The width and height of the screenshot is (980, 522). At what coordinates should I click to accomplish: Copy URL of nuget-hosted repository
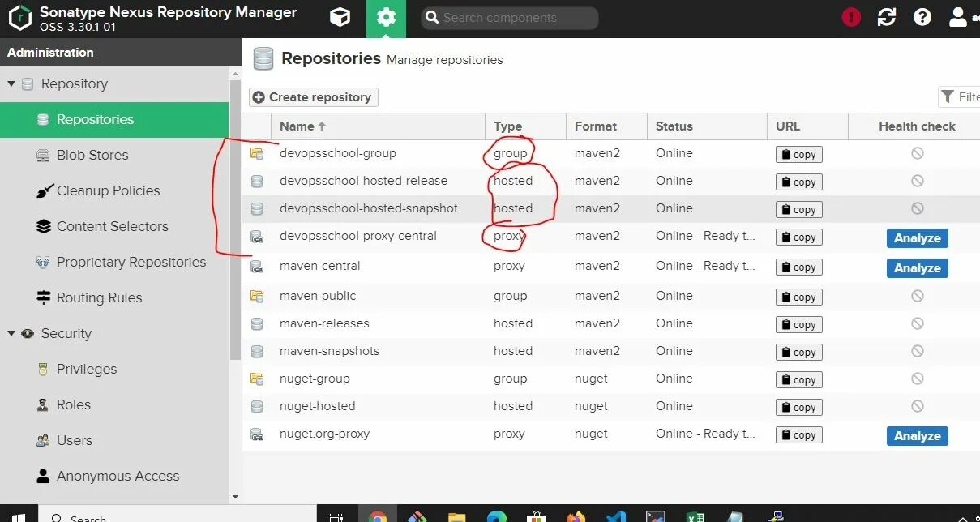tap(798, 408)
